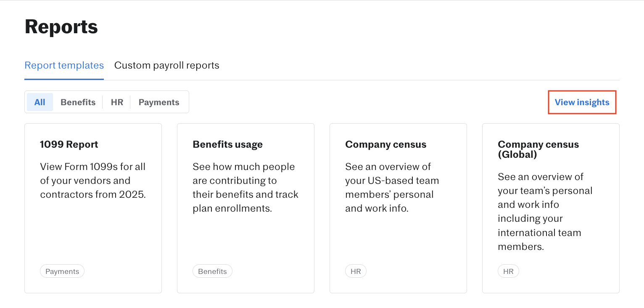The width and height of the screenshot is (644, 308).
Task: Click the 1099 Report description about vendors
Action: tap(93, 181)
